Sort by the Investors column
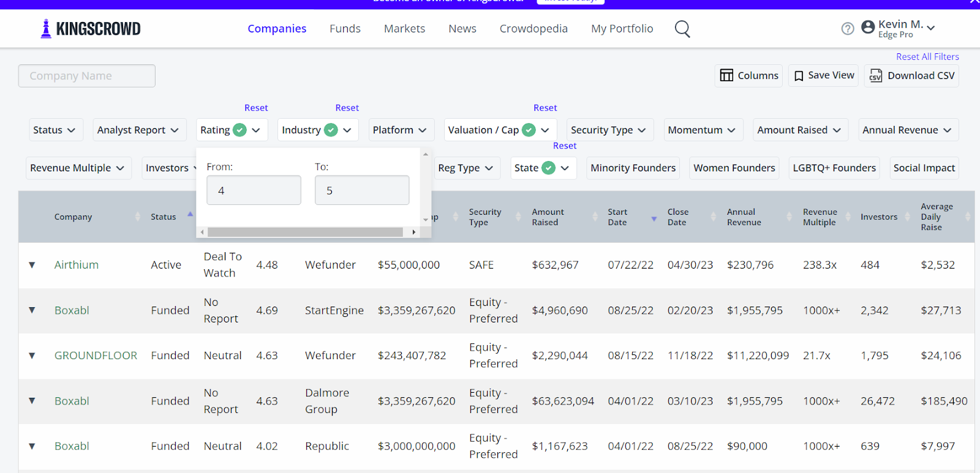The width and height of the screenshot is (980, 473). tap(879, 217)
